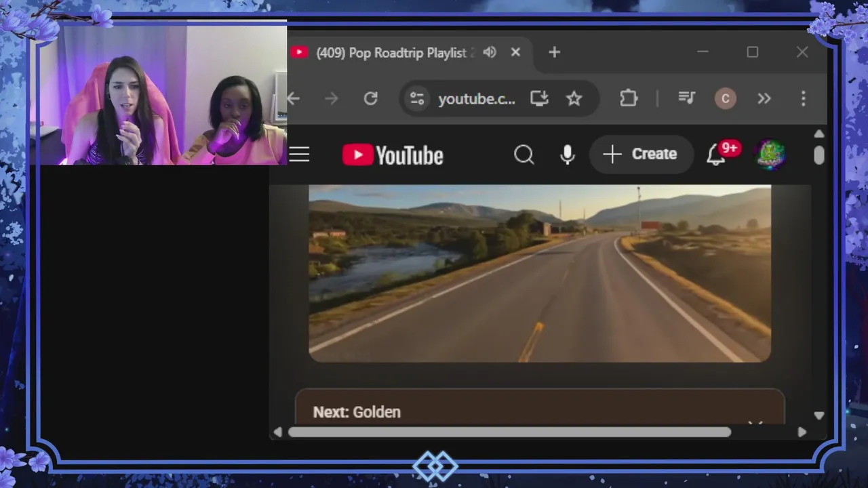The height and width of the screenshot is (488, 868).
Task: Click the right arrow of horizontal scrollbar
Action: [802, 432]
